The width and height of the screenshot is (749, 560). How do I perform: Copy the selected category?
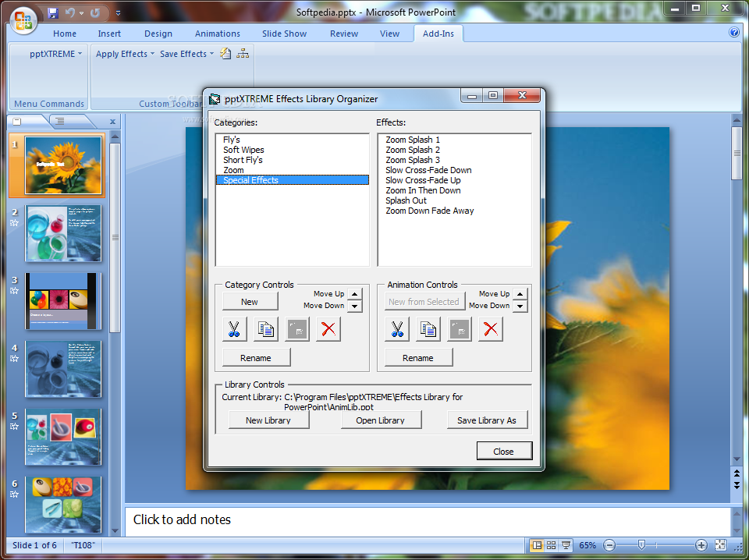coord(265,329)
